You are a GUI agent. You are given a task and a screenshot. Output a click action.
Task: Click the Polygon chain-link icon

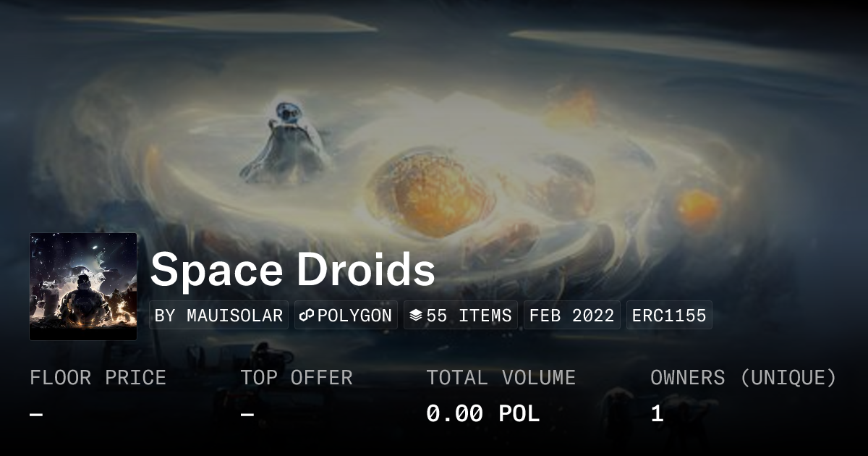(306, 316)
